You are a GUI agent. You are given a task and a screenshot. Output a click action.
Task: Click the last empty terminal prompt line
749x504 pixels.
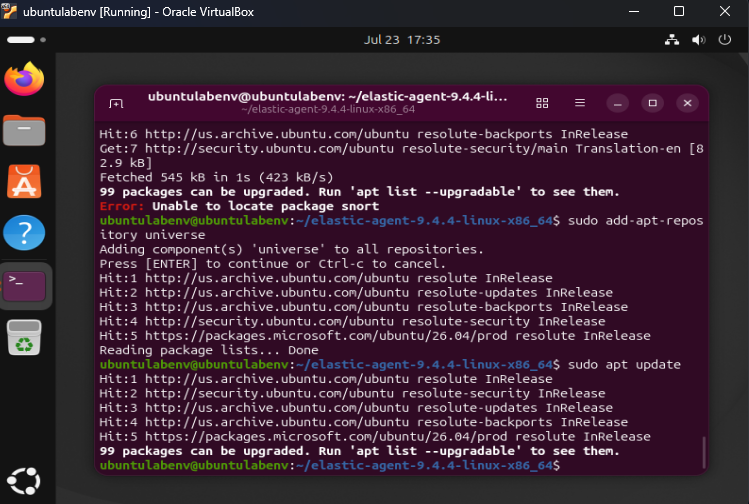(330, 465)
